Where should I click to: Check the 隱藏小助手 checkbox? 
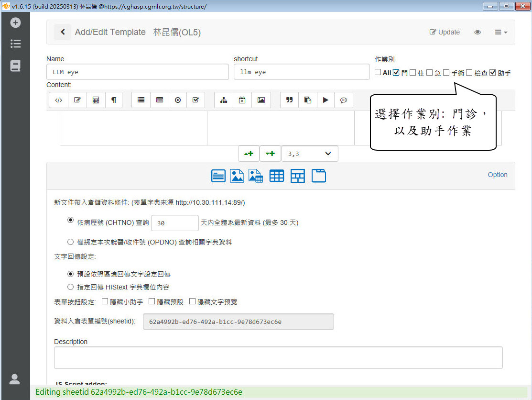point(105,301)
